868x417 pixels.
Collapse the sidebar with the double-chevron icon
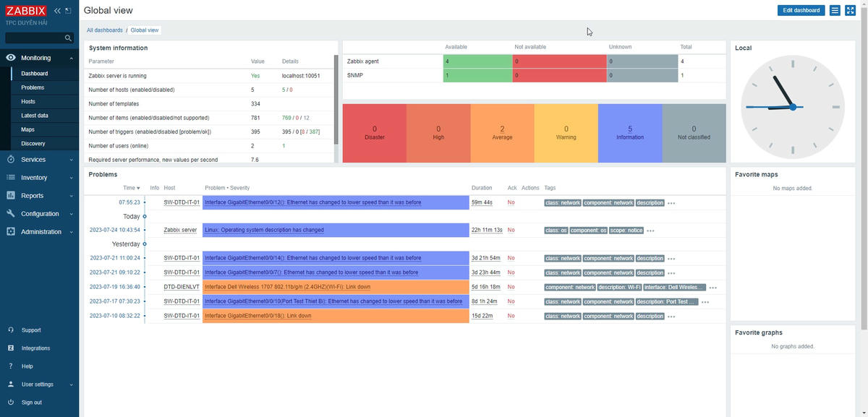(x=56, y=10)
